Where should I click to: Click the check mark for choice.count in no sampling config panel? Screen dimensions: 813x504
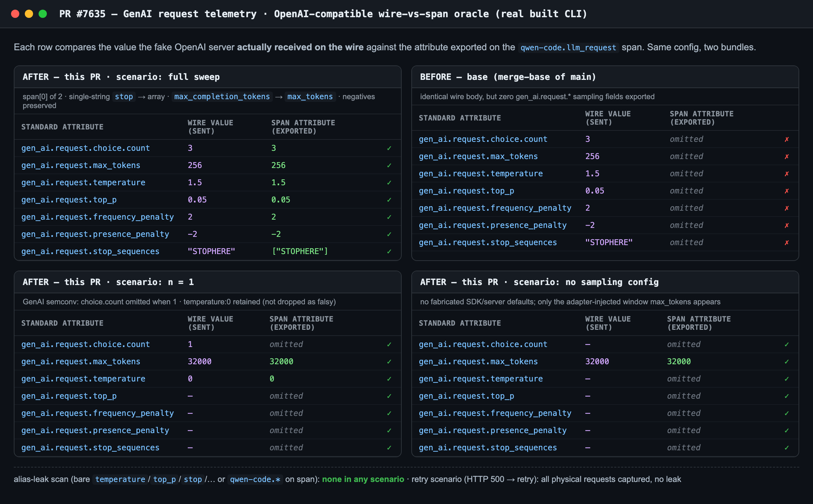(787, 345)
